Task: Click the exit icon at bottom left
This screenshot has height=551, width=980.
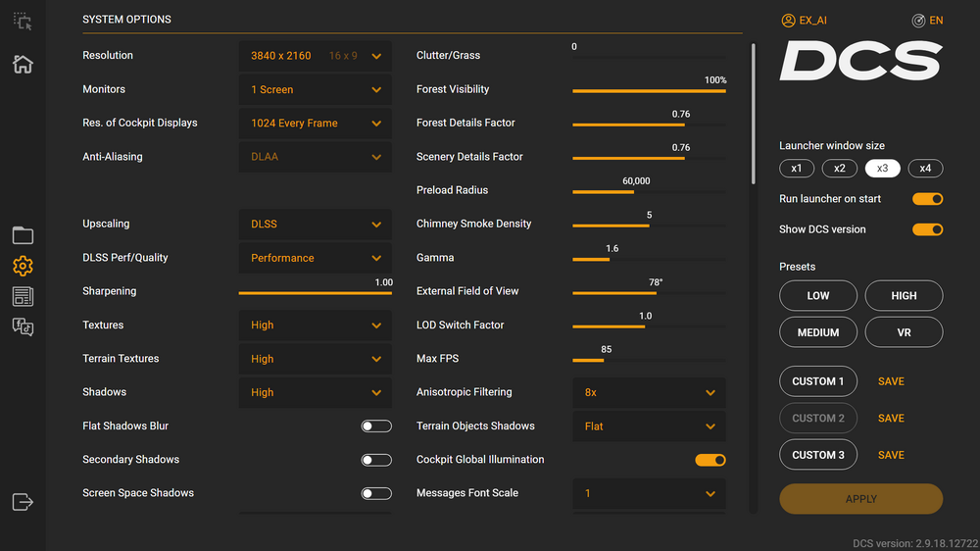Action: coord(23,502)
